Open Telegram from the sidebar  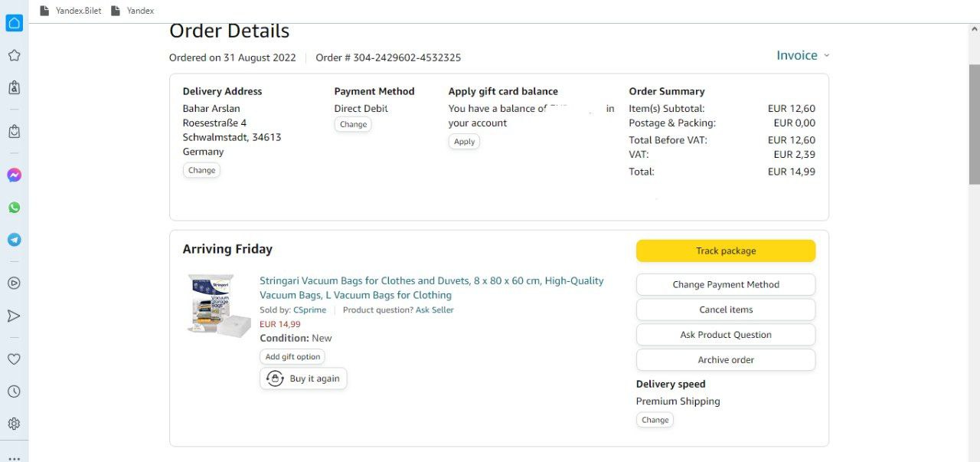[x=14, y=240]
